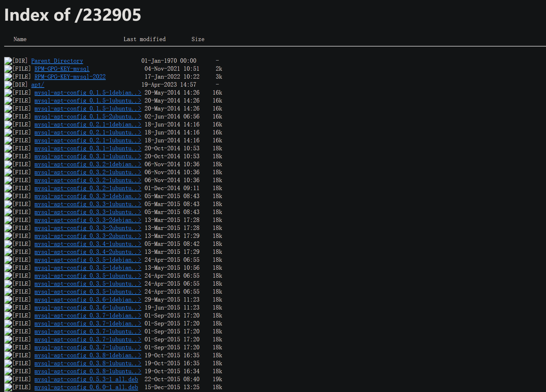546x392 pixels.
Task: Open mysql-apt-config 0.6.0-1_all.deb link
Action: pyautogui.click(x=86, y=387)
